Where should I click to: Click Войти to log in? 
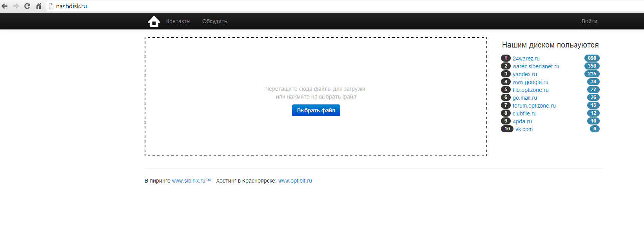(x=589, y=21)
